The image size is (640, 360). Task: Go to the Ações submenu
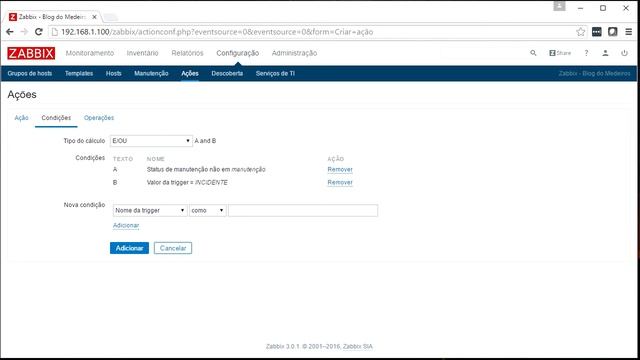[x=190, y=73]
